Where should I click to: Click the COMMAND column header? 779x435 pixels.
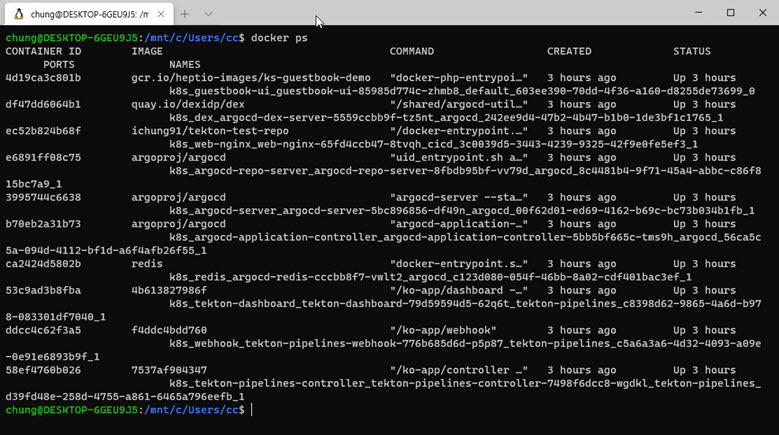[x=412, y=51]
